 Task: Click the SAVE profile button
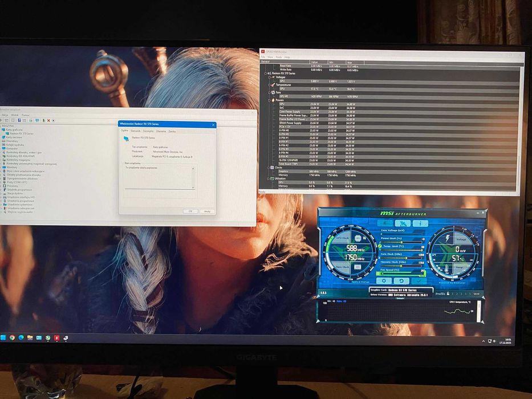477,294
